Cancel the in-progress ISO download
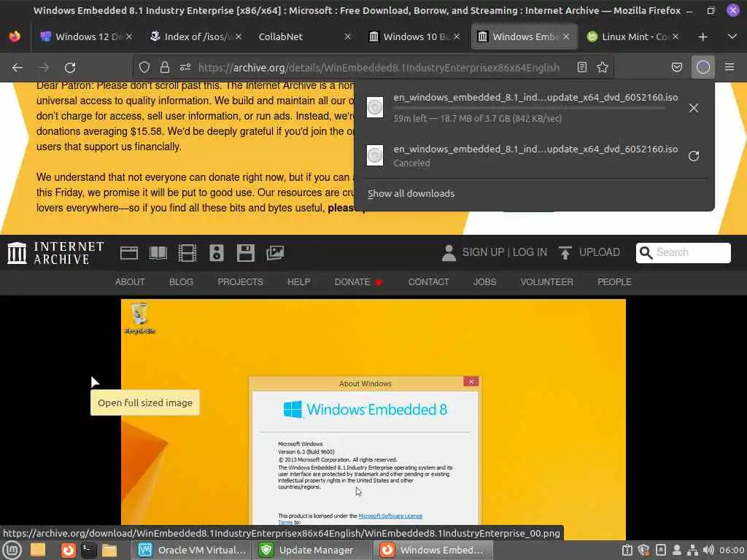Viewport: 747px width, 560px height. pos(694,108)
